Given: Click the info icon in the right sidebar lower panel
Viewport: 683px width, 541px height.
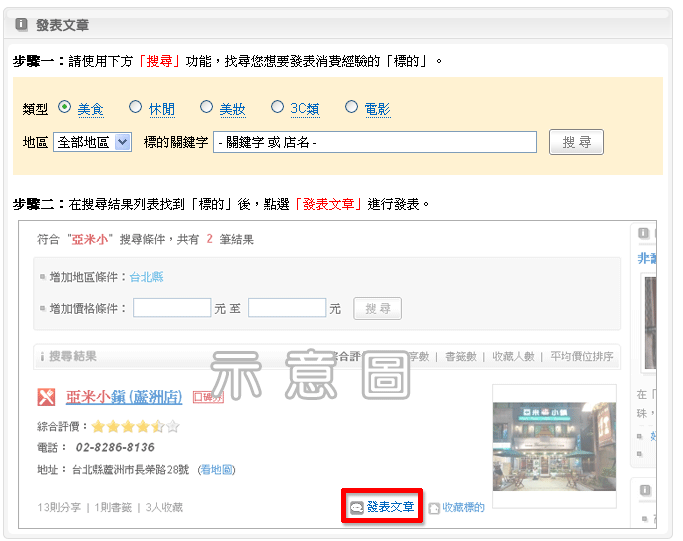Looking at the screenshot, I should tap(645, 490).
